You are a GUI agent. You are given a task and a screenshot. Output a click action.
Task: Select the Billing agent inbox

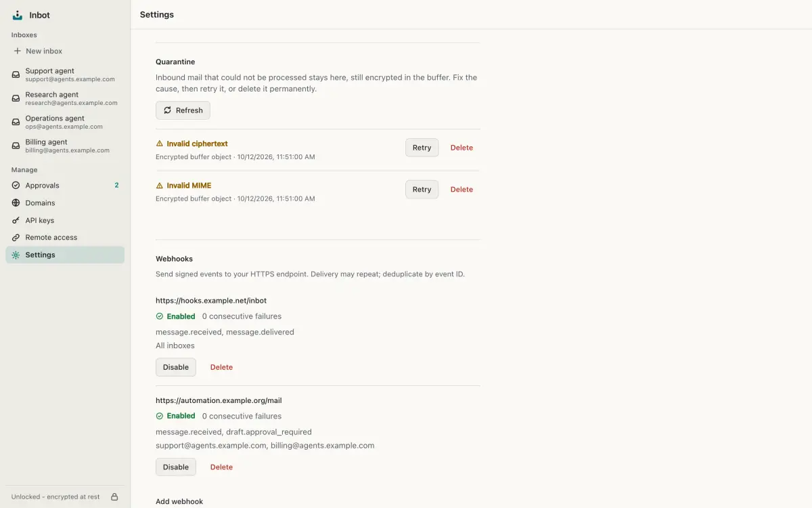(x=65, y=146)
